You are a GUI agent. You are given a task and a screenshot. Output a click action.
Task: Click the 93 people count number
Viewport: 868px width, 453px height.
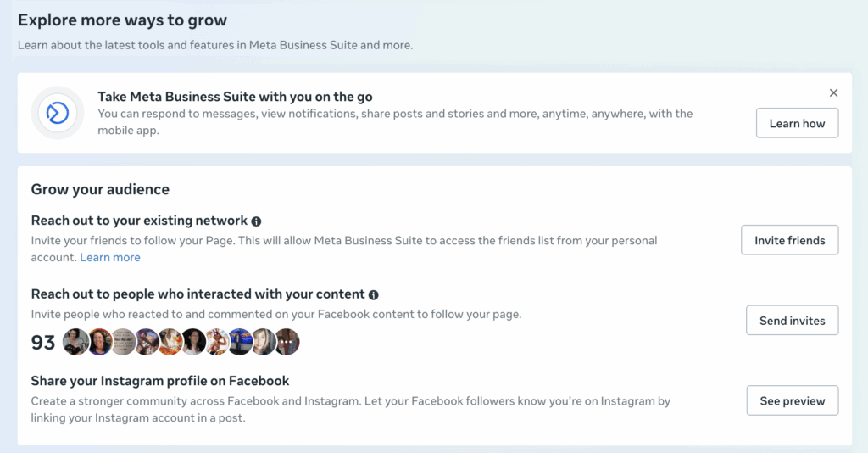click(43, 343)
